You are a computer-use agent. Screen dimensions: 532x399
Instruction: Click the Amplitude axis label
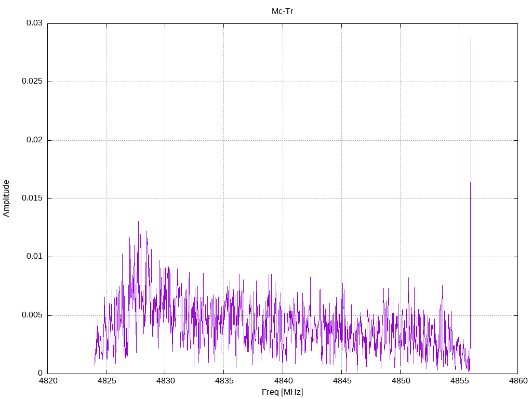(x=6, y=198)
